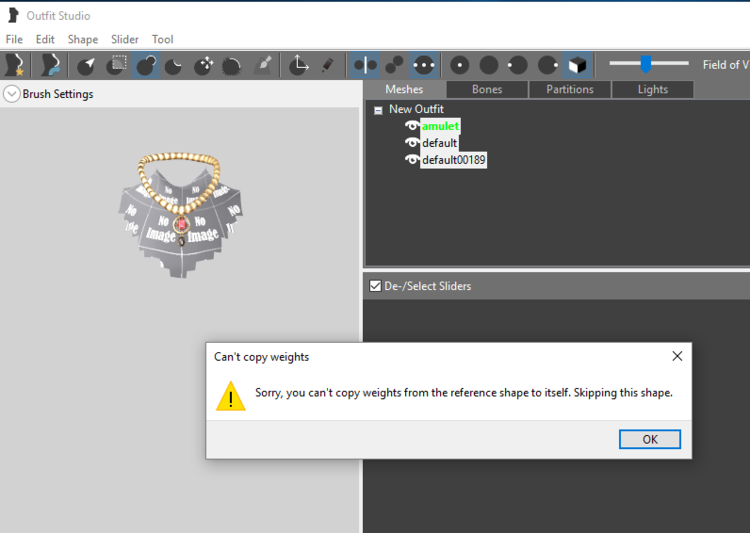
Task: Click the Load Reference icon with blue arrow
Action: click(50, 65)
